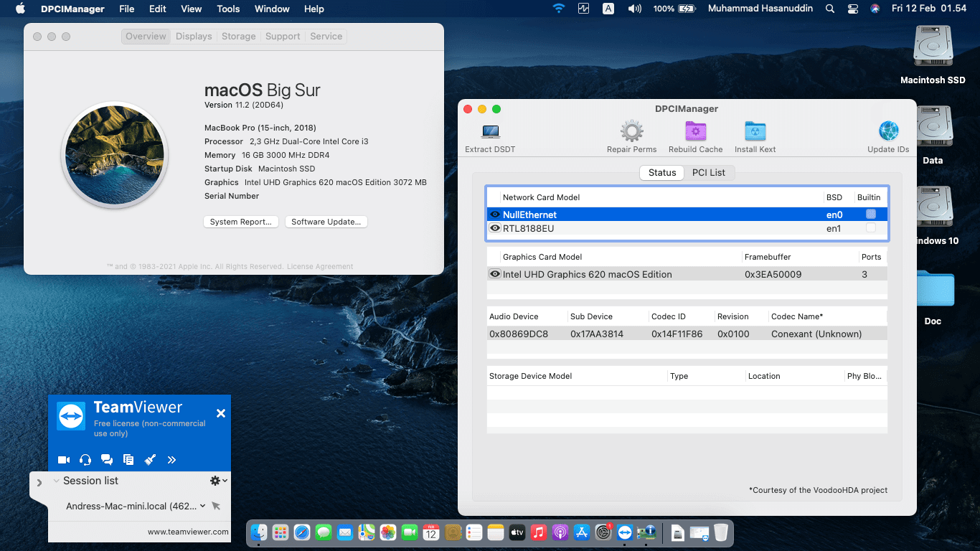Toggle Builtin checkbox for NullEthernet
The width and height of the screenshot is (980, 551).
click(x=871, y=214)
